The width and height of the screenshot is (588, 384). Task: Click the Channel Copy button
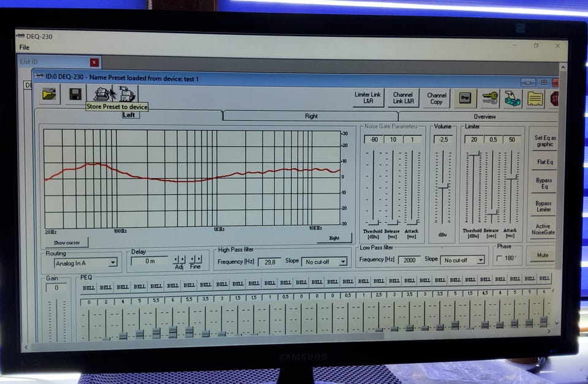(436, 98)
